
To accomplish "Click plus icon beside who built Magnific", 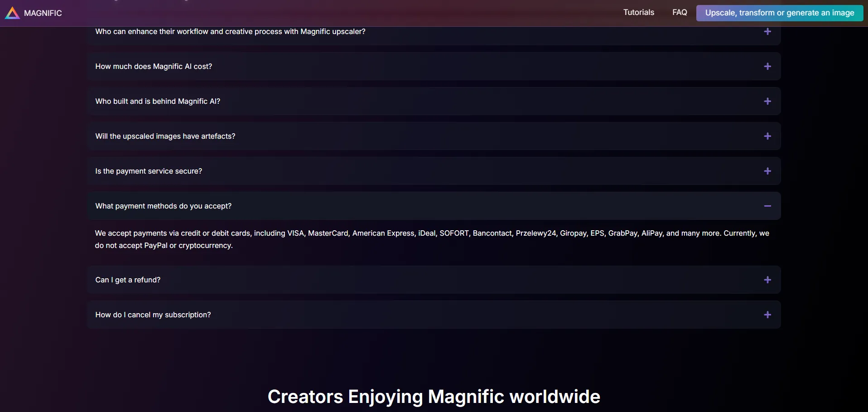I will [x=767, y=102].
